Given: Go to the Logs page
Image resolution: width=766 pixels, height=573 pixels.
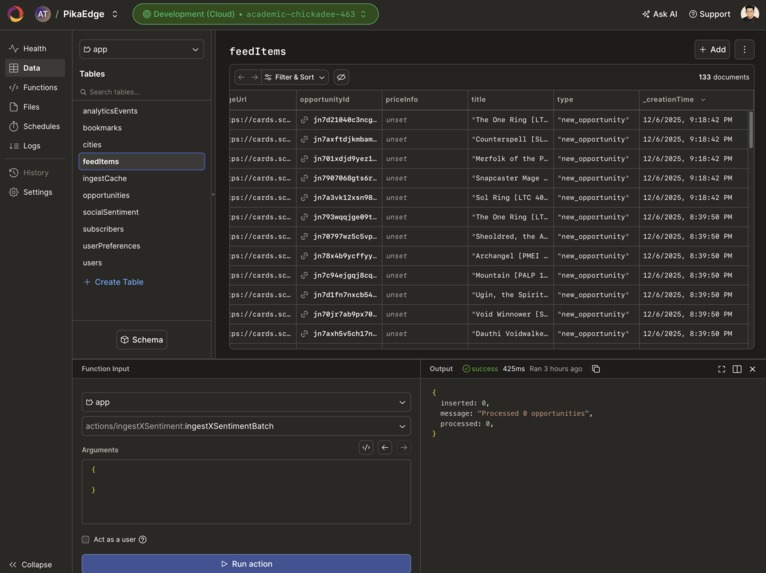Looking at the screenshot, I should point(34,146).
